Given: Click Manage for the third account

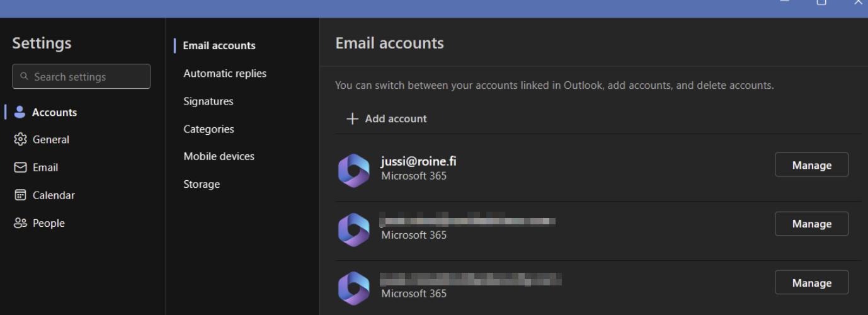Looking at the screenshot, I should point(811,283).
